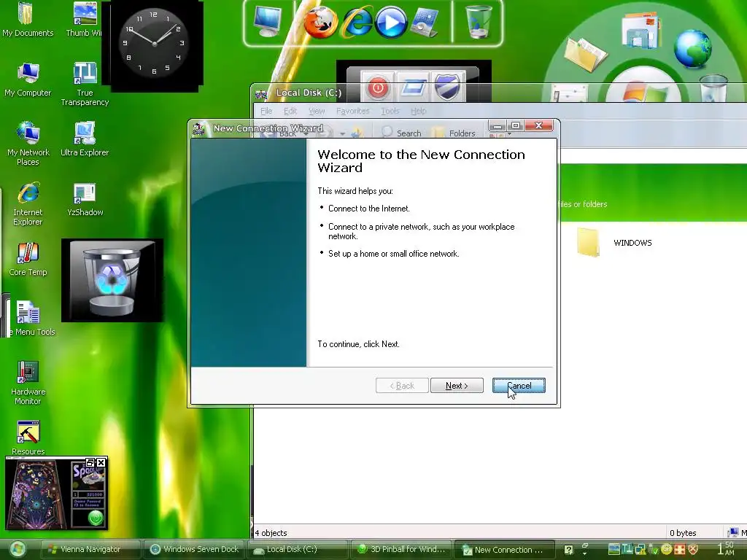Click the stacked documents icon in circular dock
Image resolution: width=747 pixels, height=560 pixels.
click(641, 29)
